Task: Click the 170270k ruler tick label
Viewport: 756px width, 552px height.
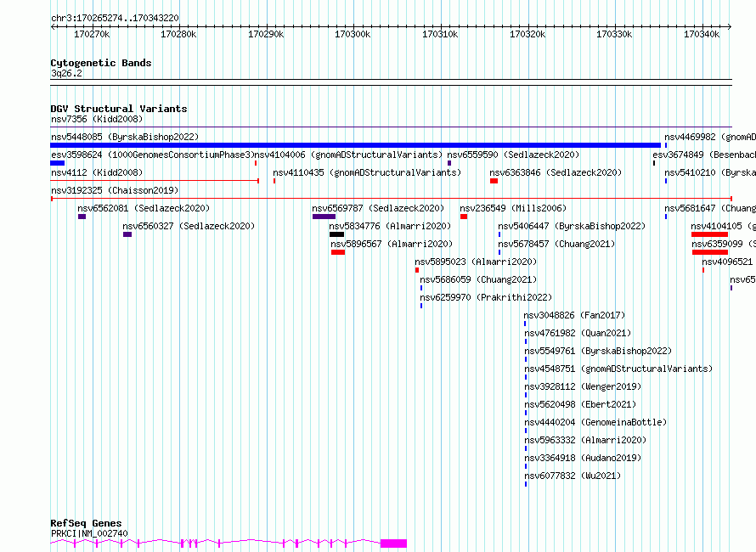Action: pos(92,34)
